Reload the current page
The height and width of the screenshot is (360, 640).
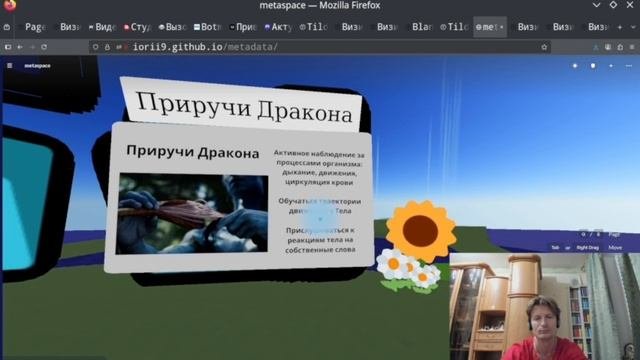click(x=44, y=47)
